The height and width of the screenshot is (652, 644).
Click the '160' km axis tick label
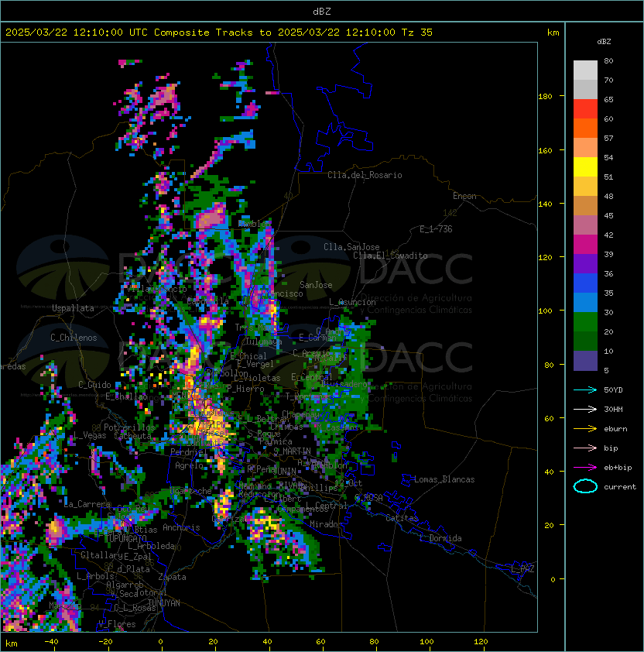(x=545, y=150)
